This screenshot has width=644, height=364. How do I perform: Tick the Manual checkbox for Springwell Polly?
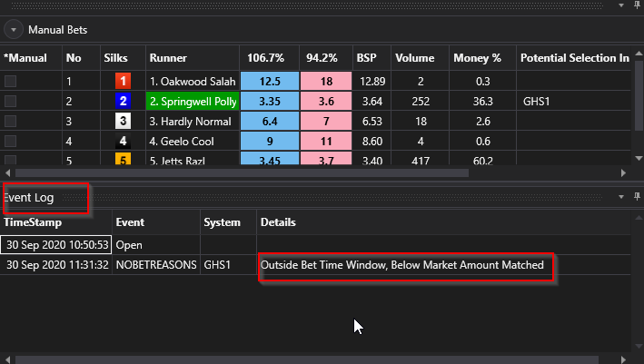10,102
